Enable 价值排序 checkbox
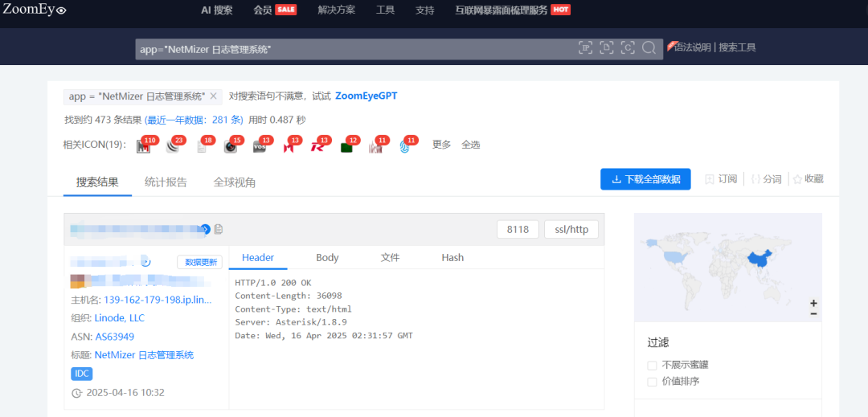 tap(652, 382)
